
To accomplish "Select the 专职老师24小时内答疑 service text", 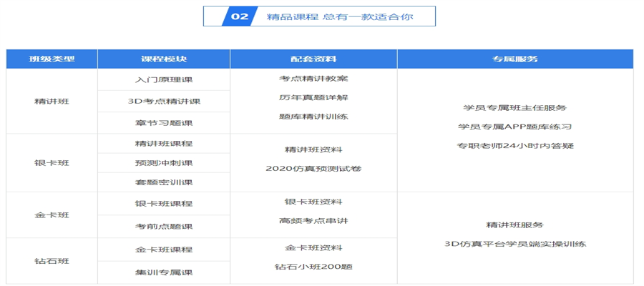I will coord(515,146).
